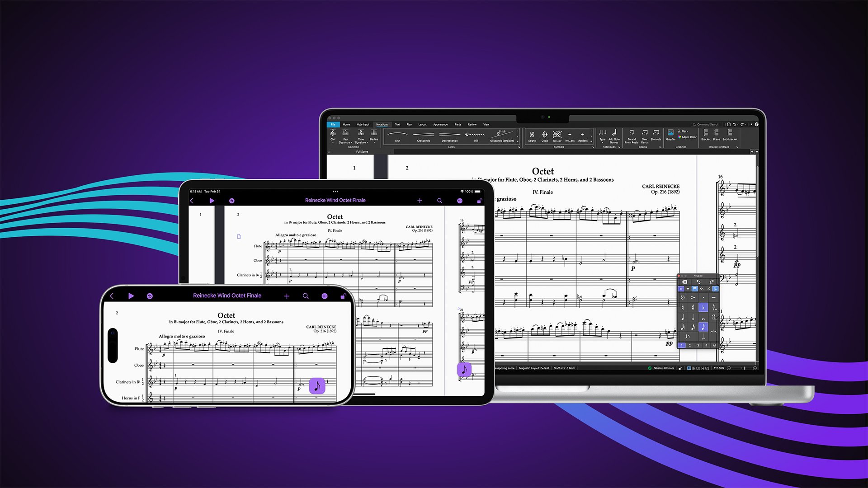Open the Bracket or Brace dialog launcher
This screenshot has width=868, height=488.
tap(737, 147)
